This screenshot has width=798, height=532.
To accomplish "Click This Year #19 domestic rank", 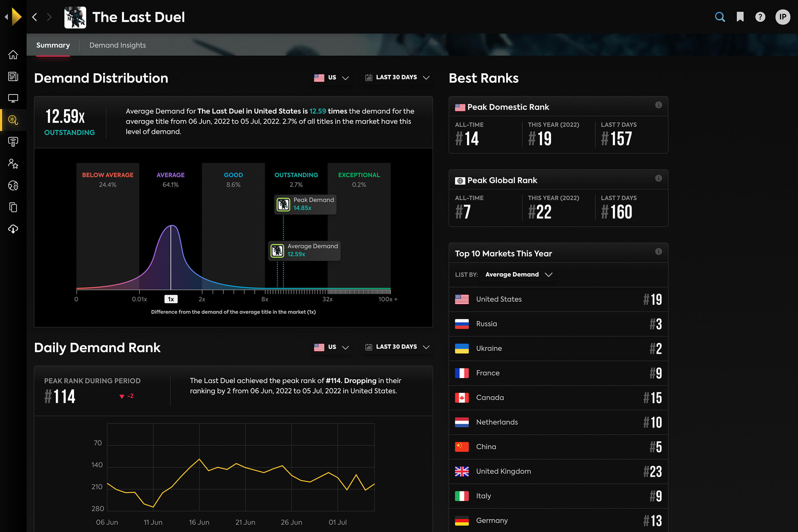I will (x=539, y=139).
